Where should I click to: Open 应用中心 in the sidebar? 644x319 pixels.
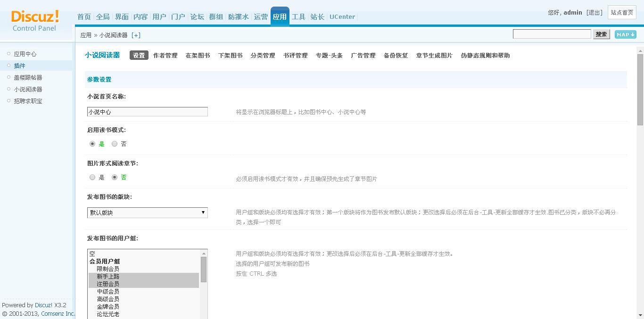pos(25,54)
